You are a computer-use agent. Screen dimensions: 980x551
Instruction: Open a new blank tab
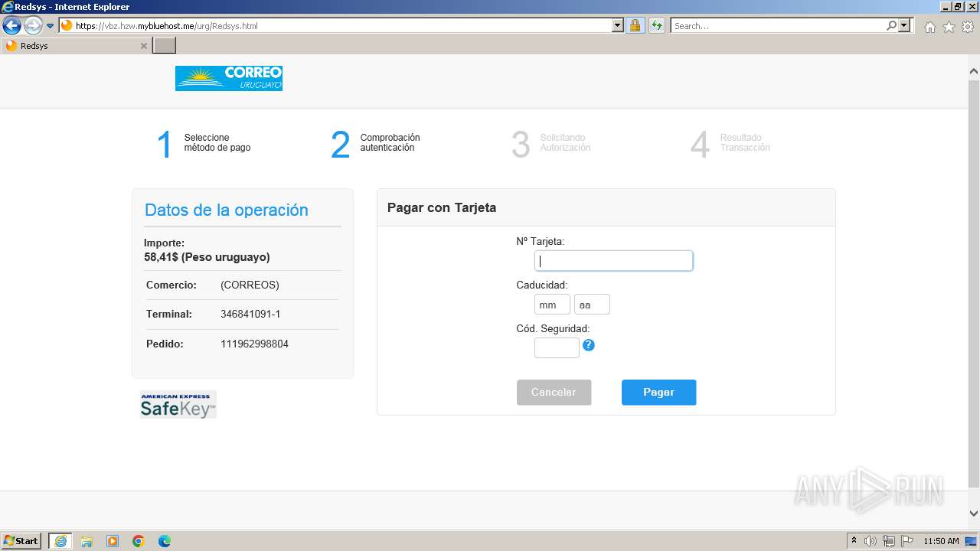click(165, 46)
